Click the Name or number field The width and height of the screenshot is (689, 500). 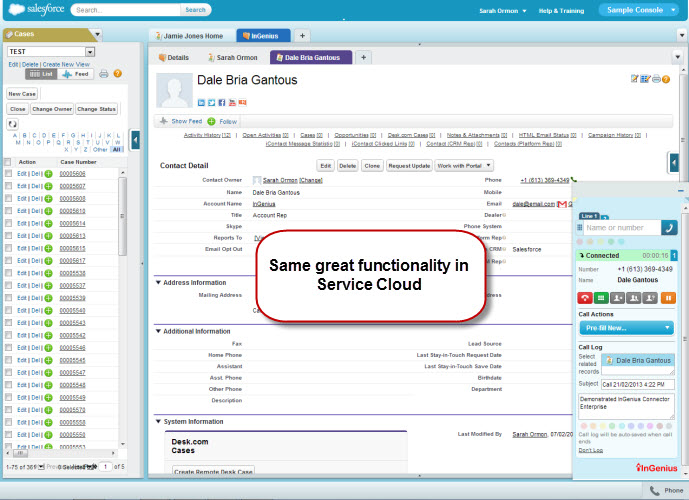[x=622, y=228]
